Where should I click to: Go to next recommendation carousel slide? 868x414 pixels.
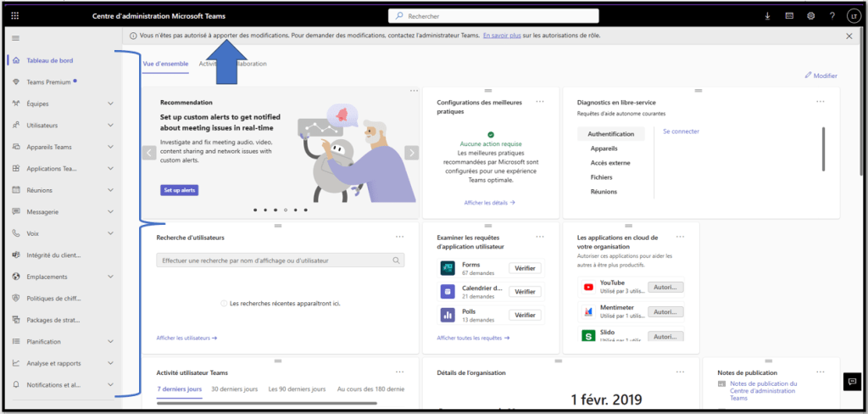coord(411,153)
